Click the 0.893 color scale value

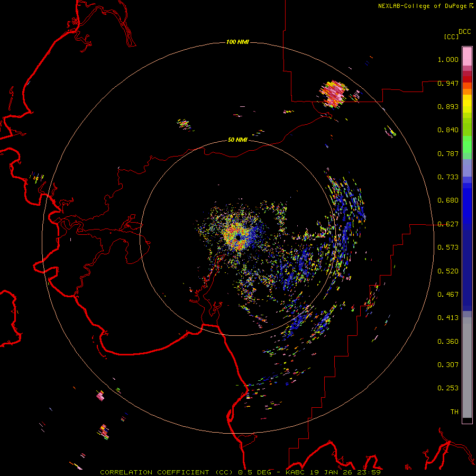pyautogui.click(x=448, y=106)
